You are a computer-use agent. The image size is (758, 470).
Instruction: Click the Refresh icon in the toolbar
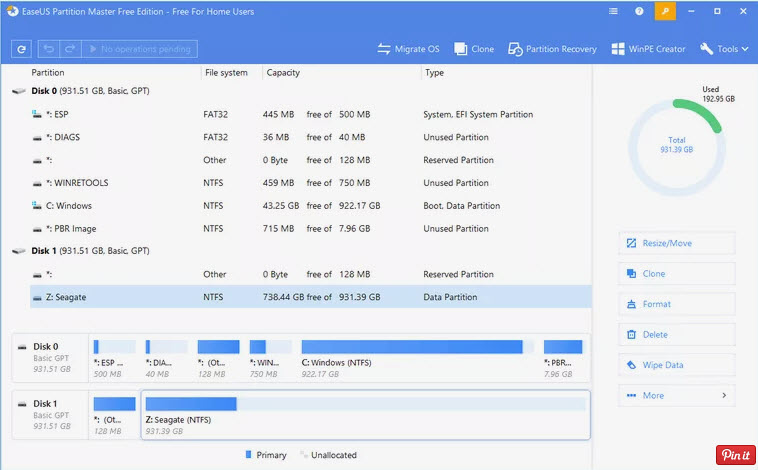[21, 49]
